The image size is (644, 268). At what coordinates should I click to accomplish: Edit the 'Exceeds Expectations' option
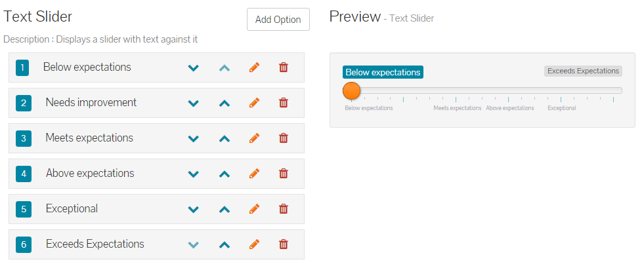pos(255,244)
